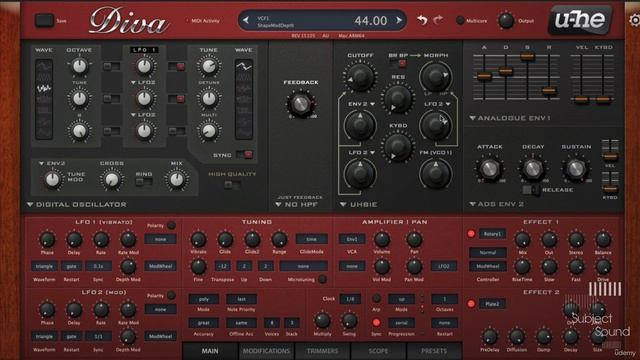Switch to the TRIMMERS tab

point(322,351)
